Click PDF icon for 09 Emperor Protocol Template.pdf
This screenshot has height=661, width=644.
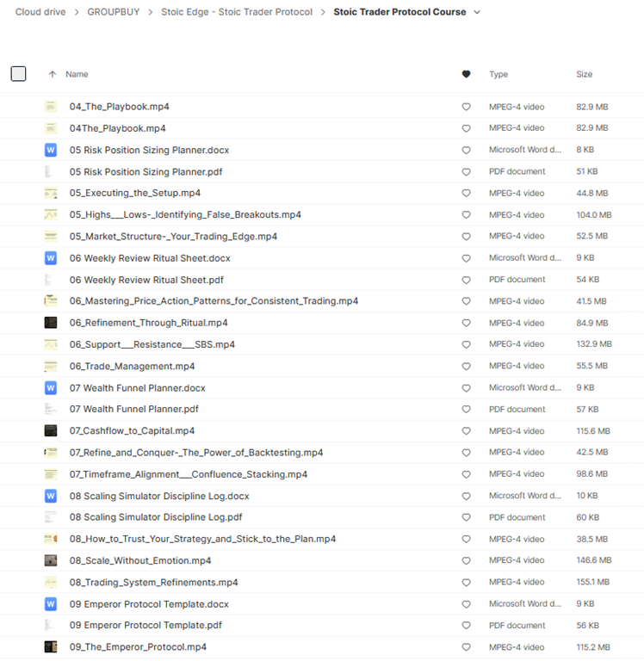(x=51, y=625)
